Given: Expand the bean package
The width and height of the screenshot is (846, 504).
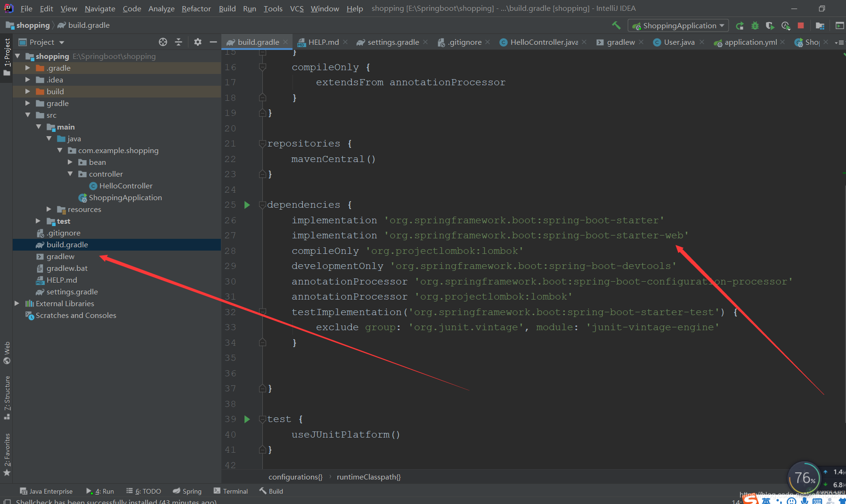Looking at the screenshot, I should point(70,162).
